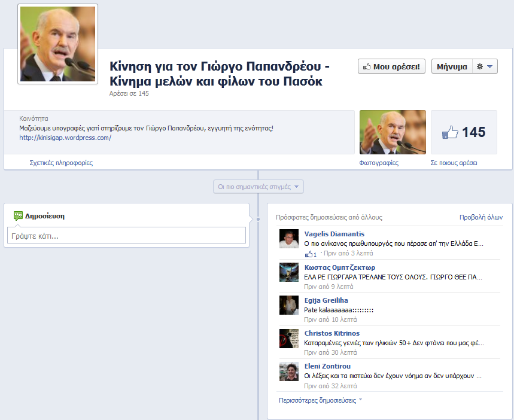This screenshot has height=420, width=514.
Task: Open the kinisigap.wordpress.com link
Action: 65,138
